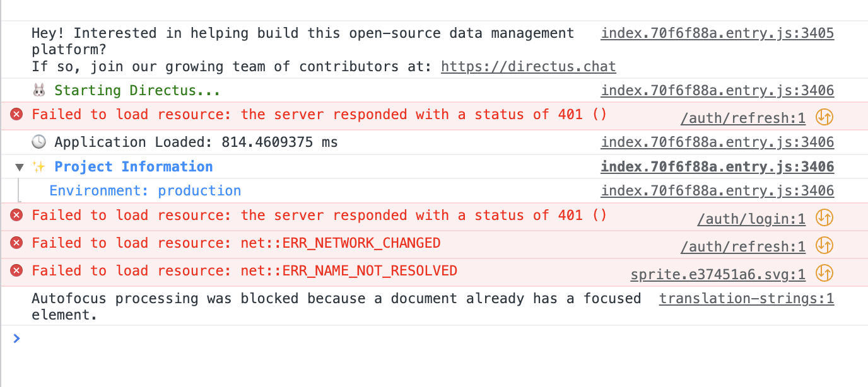Click error icon on ERR_NETWORK_CHANGED row
This screenshot has height=387, width=868.
click(17, 243)
